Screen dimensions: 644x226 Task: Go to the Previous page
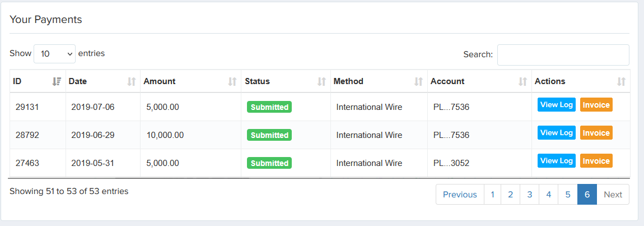pos(460,195)
